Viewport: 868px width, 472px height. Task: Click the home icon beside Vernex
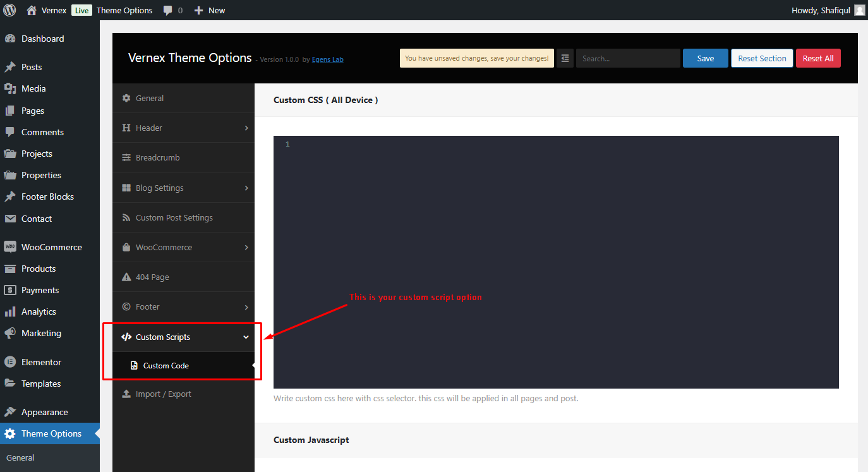[x=32, y=10]
